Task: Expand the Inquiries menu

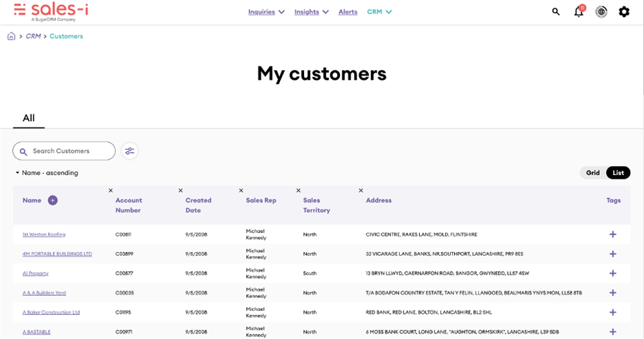Action: coord(266,12)
